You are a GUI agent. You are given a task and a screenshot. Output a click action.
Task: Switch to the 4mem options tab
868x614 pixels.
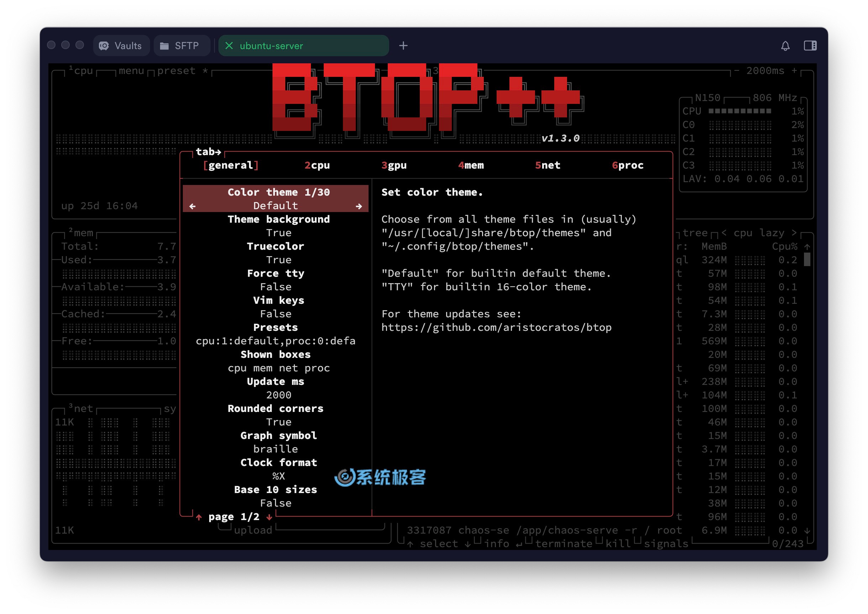point(471,165)
